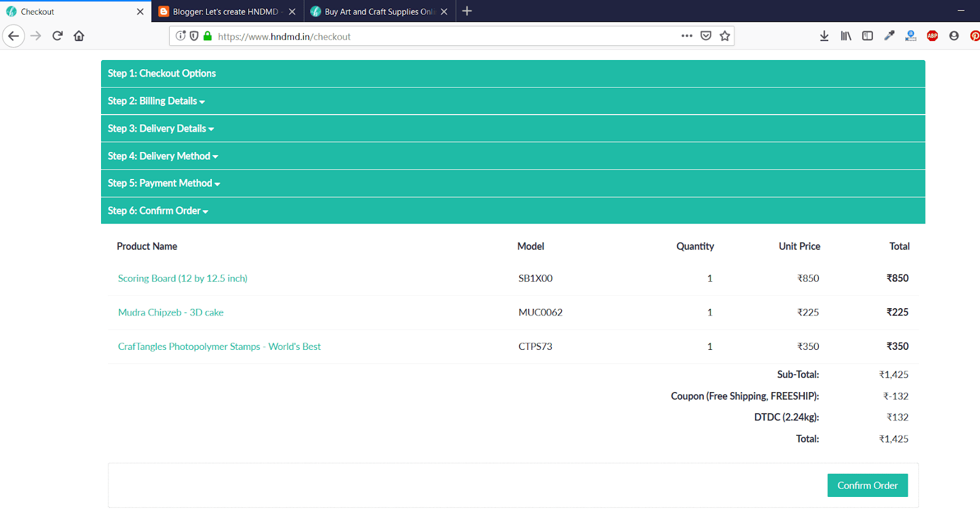Bookmark this page with star icon
This screenshot has height=511, width=980.
click(x=725, y=36)
